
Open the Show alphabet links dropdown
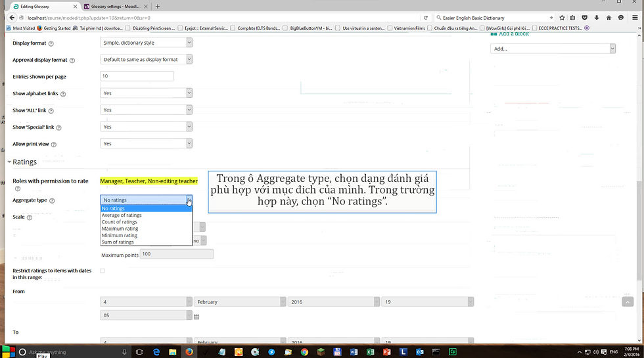[x=146, y=93]
